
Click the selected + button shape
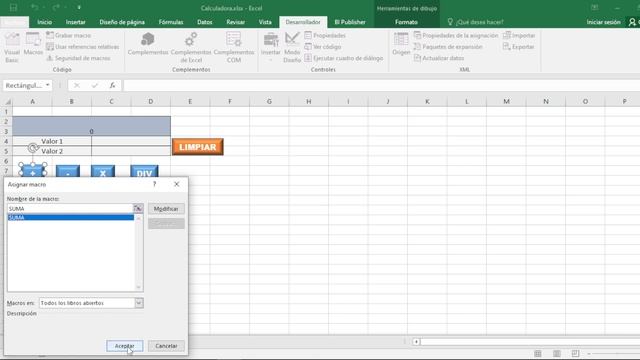pyautogui.click(x=33, y=171)
